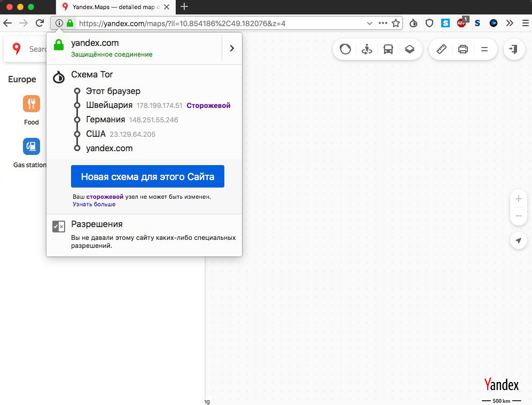Click the round blue-black extension icon
The width and height of the screenshot is (532, 405).
(494, 23)
